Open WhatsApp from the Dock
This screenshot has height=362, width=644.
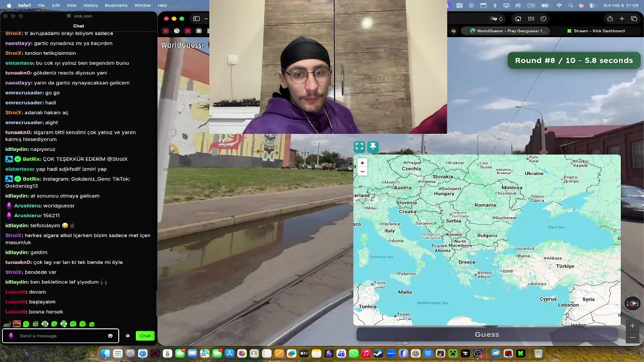[x=354, y=353]
